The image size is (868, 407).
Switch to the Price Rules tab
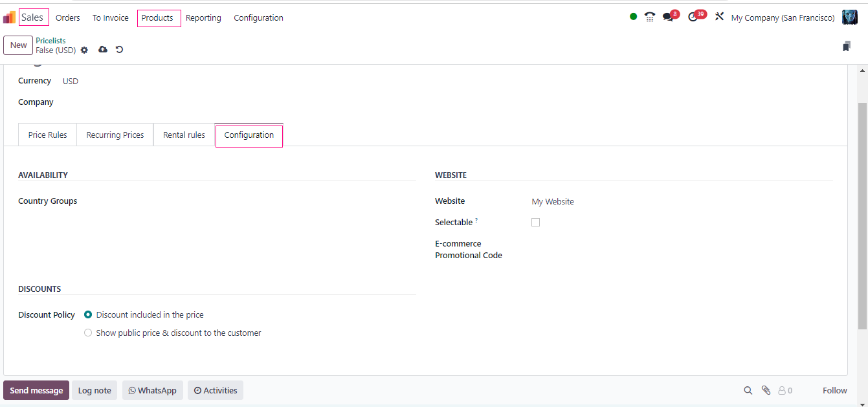[x=47, y=135]
